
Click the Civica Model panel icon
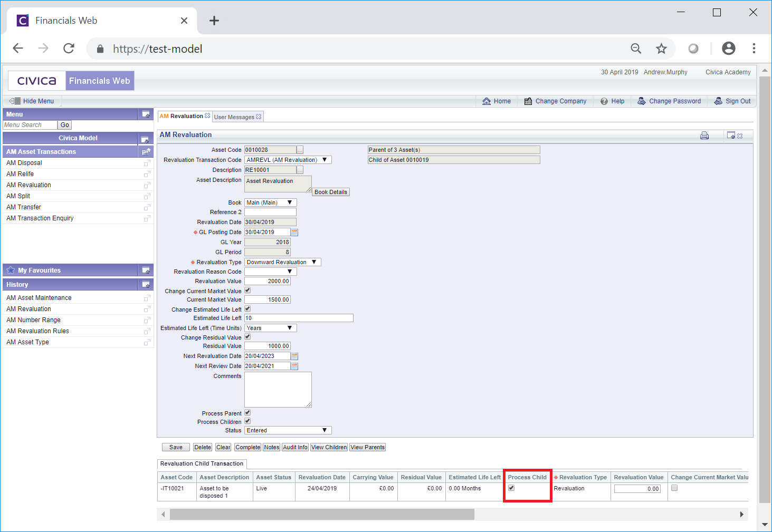point(145,139)
